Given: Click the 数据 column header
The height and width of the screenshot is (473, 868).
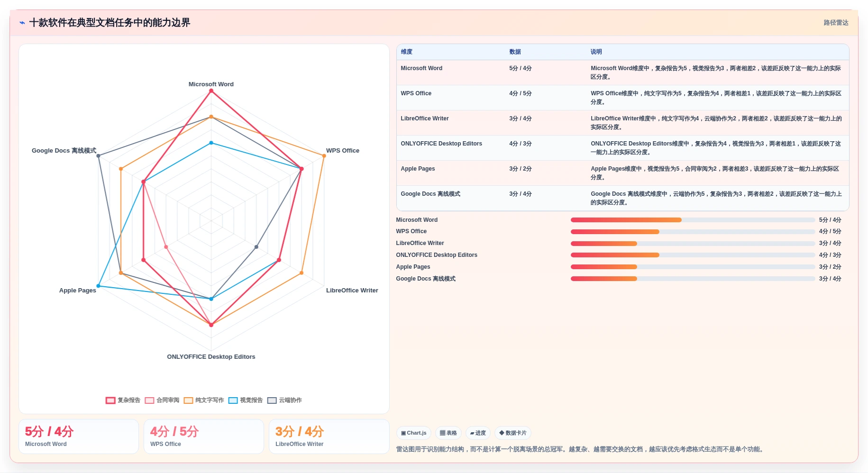Looking at the screenshot, I should pos(515,52).
